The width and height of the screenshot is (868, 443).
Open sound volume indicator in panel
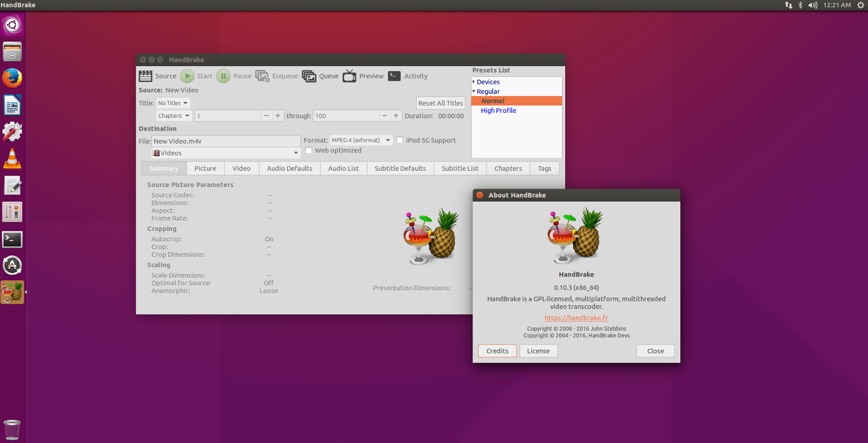[x=813, y=5]
